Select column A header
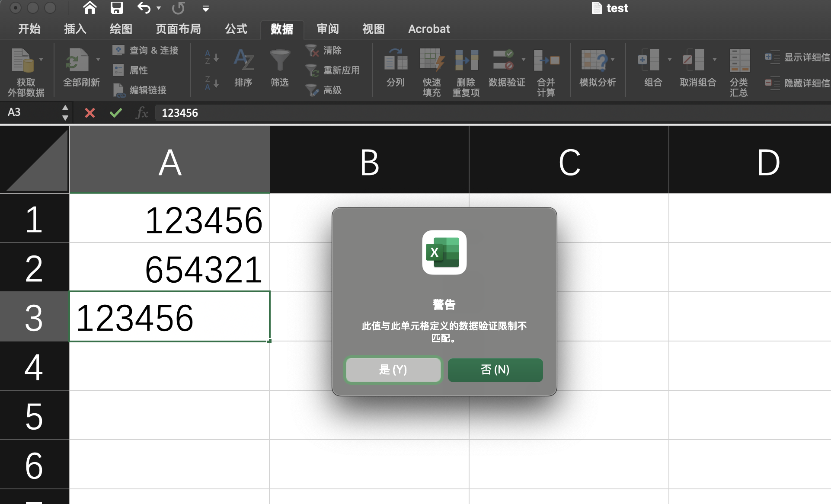 coord(169,160)
